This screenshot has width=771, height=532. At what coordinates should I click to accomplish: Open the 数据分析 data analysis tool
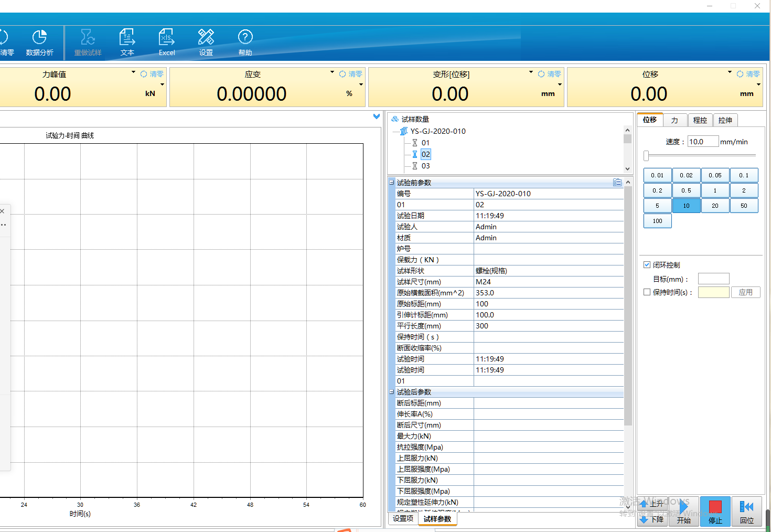[x=40, y=43]
